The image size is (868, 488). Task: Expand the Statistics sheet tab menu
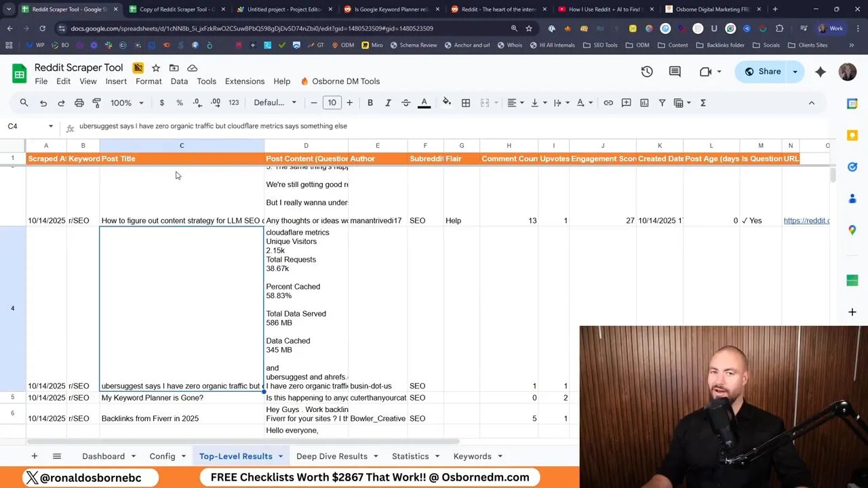click(437, 456)
